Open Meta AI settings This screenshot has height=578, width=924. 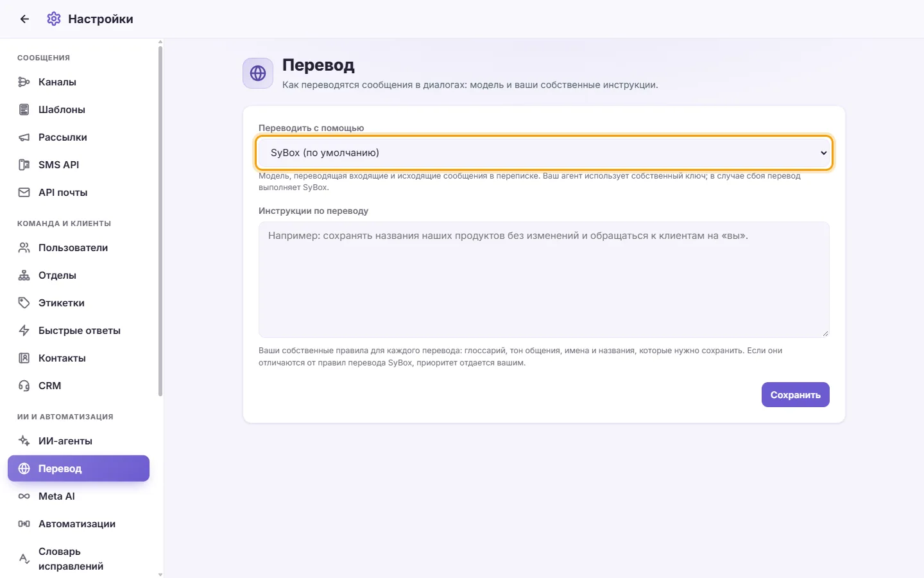(x=78, y=496)
